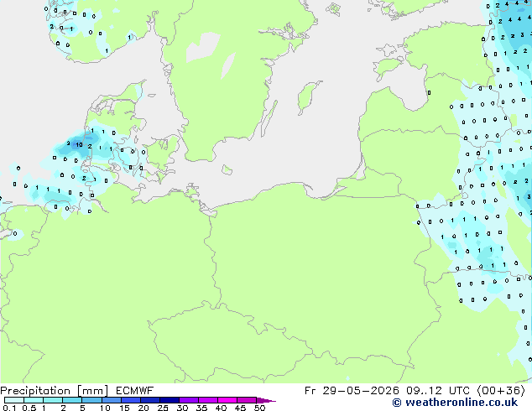532x411 pixels.
Task: Click the lightest cyan legend swatch above 0.1
Action: 14,400
